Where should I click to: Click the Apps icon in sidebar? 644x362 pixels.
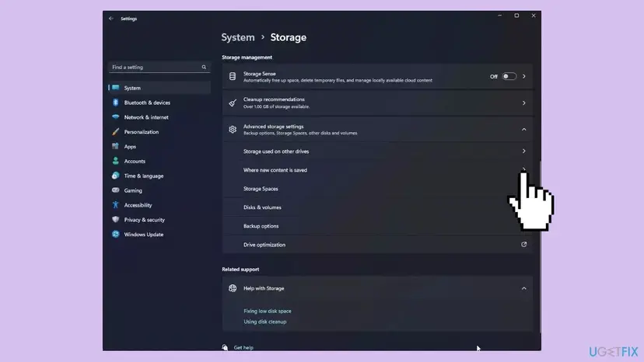click(x=115, y=146)
